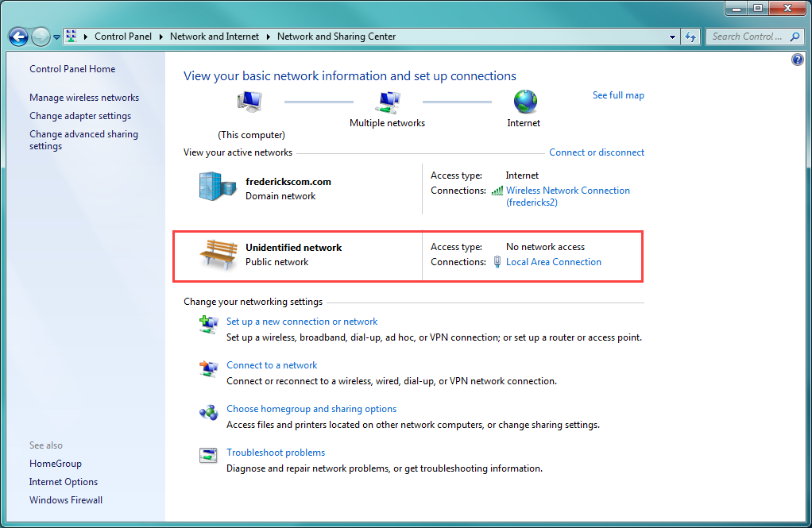Viewport: 812px width, 528px height.
Task: Click the Internet globe icon in map
Action: [x=525, y=102]
